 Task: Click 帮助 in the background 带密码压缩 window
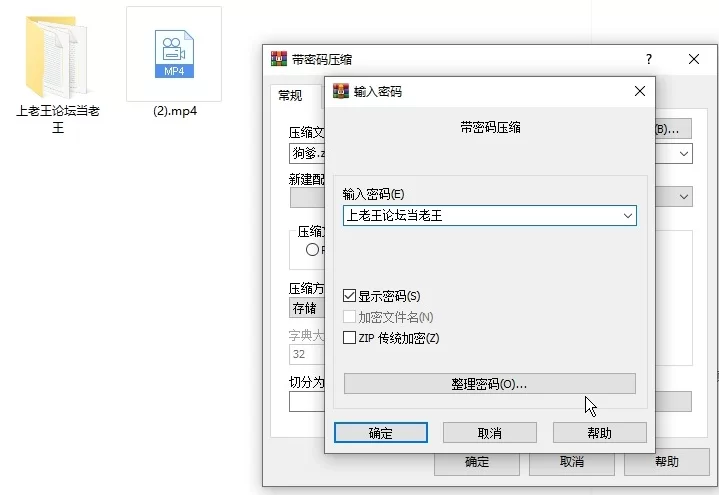667,462
